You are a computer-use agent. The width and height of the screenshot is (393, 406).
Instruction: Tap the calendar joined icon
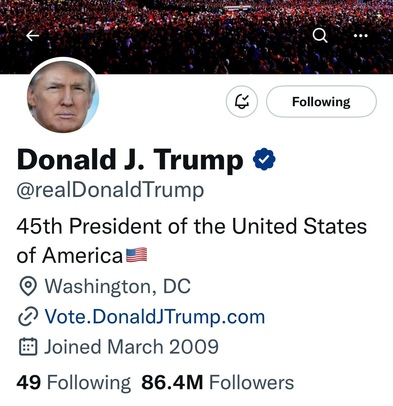[x=28, y=347]
